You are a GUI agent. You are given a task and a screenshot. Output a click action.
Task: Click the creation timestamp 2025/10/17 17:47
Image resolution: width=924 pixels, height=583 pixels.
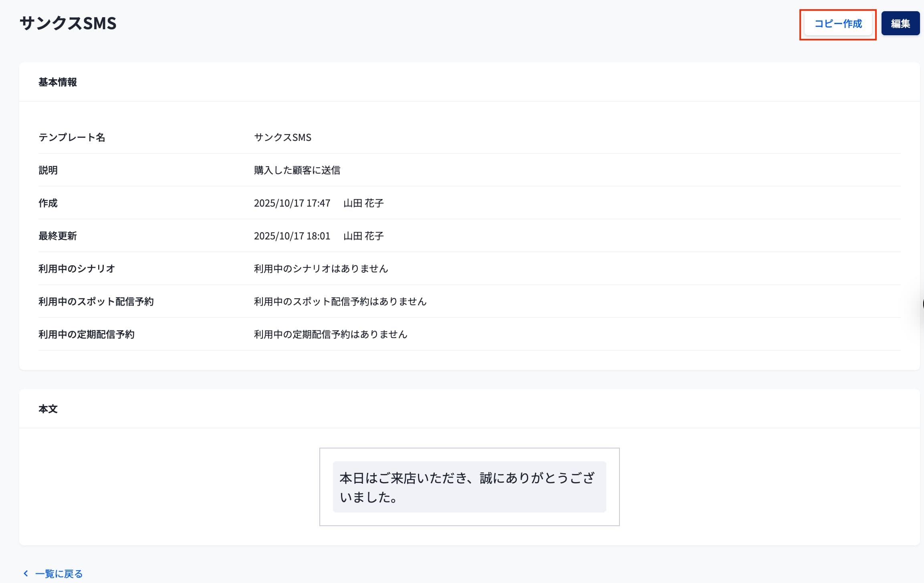[292, 203]
